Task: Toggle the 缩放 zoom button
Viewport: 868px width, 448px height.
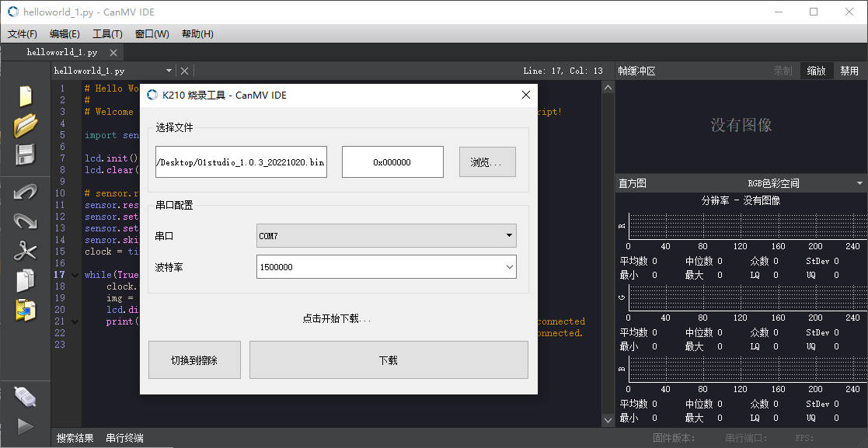Action: tap(816, 71)
